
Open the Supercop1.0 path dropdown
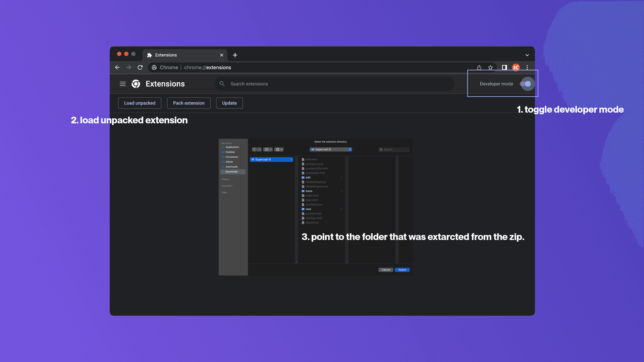331,149
